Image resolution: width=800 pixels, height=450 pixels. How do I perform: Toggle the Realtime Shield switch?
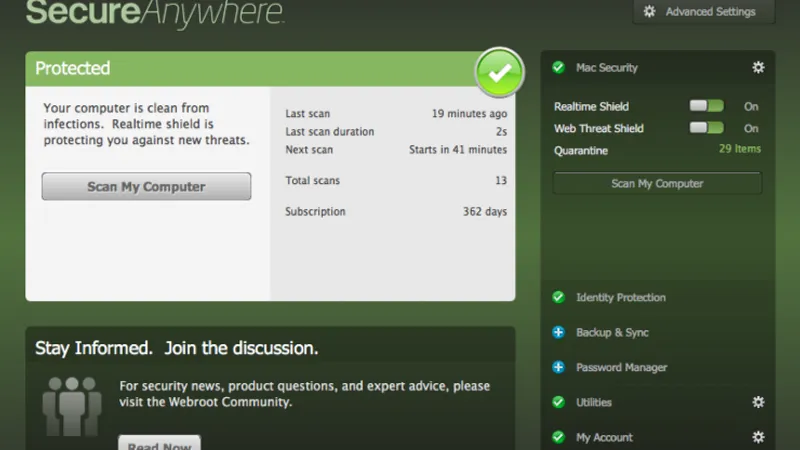[706, 106]
